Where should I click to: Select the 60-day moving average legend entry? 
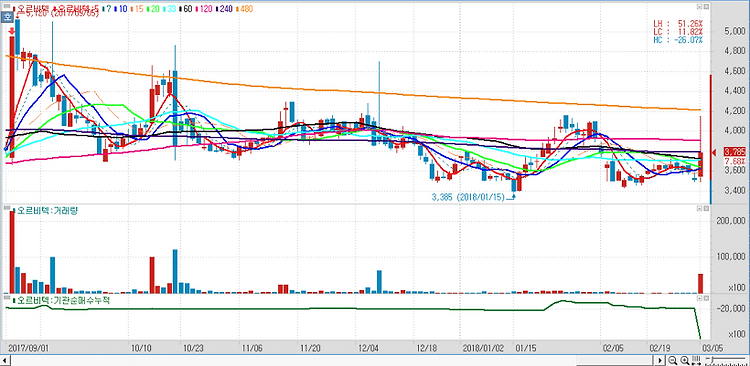[186, 9]
